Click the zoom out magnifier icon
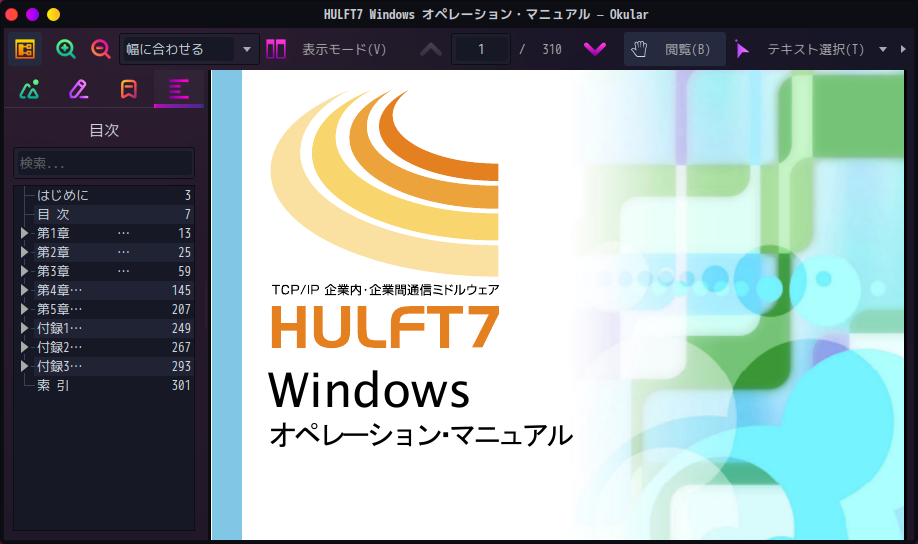The height and width of the screenshot is (544, 918). coord(101,49)
